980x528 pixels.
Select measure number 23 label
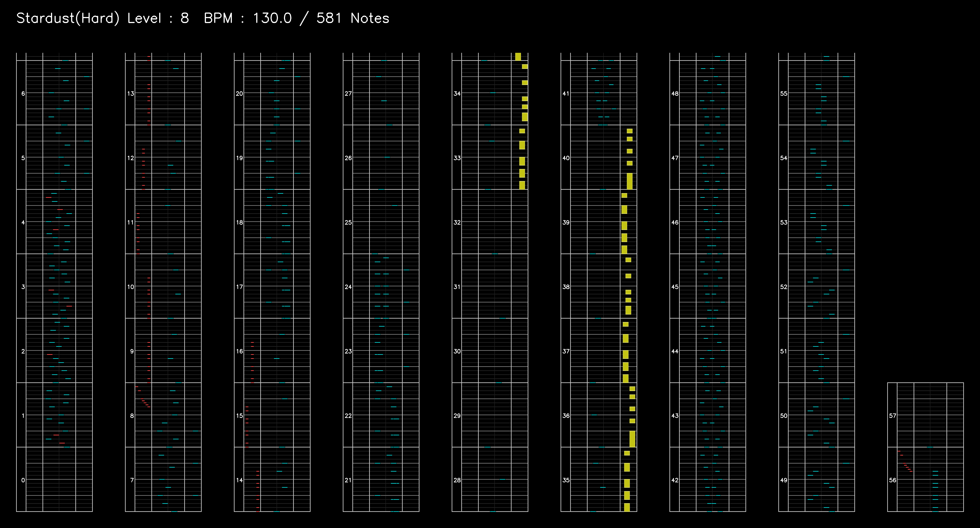348,351
